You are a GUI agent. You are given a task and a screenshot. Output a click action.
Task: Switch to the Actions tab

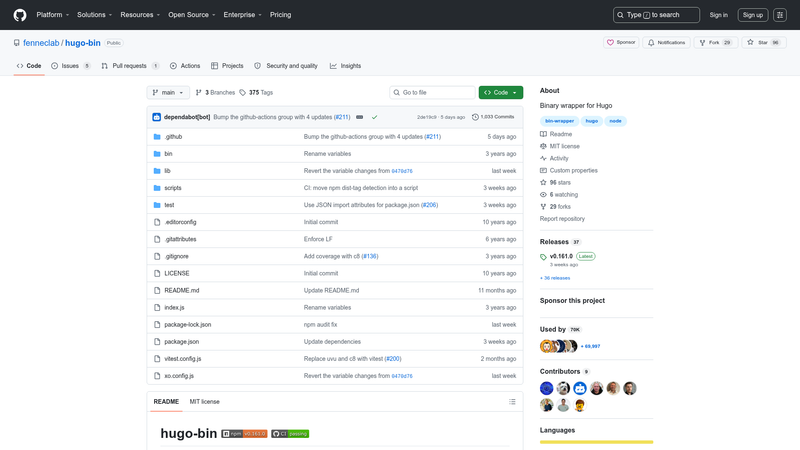[x=185, y=66]
